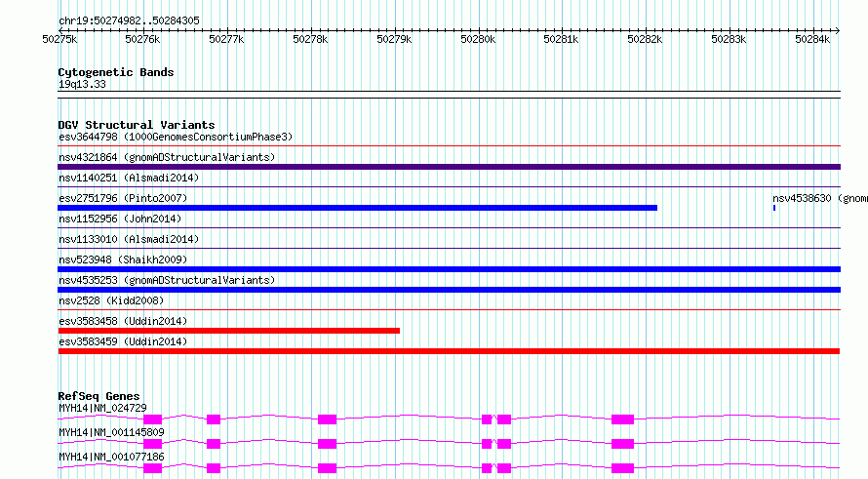The height and width of the screenshot is (479, 868).
Task: Select variant nsv1140251 (Alsmadi2014)
Action: tap(129, 178)
